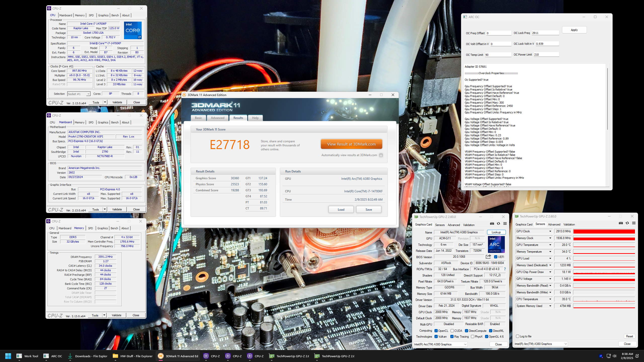Click the second TechPowerUp GPU-Z taskbar item
The height and width of the screenshot is (362, 644).
pyautogui.click(x=334, y=356)
